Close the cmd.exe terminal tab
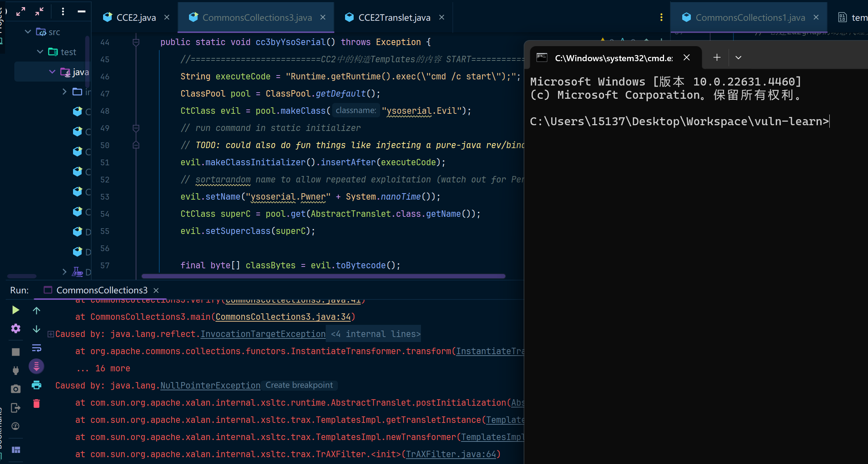 (687, 58)
